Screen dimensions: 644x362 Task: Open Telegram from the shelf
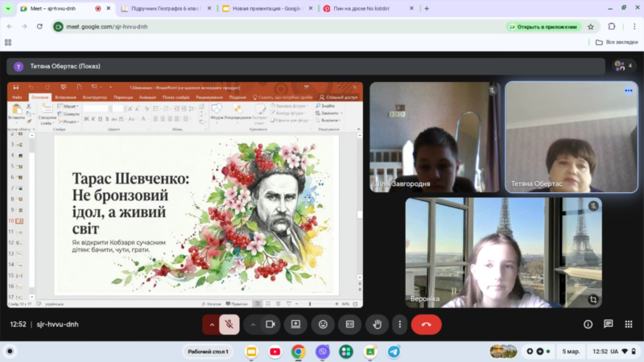(x=394, y=352)
